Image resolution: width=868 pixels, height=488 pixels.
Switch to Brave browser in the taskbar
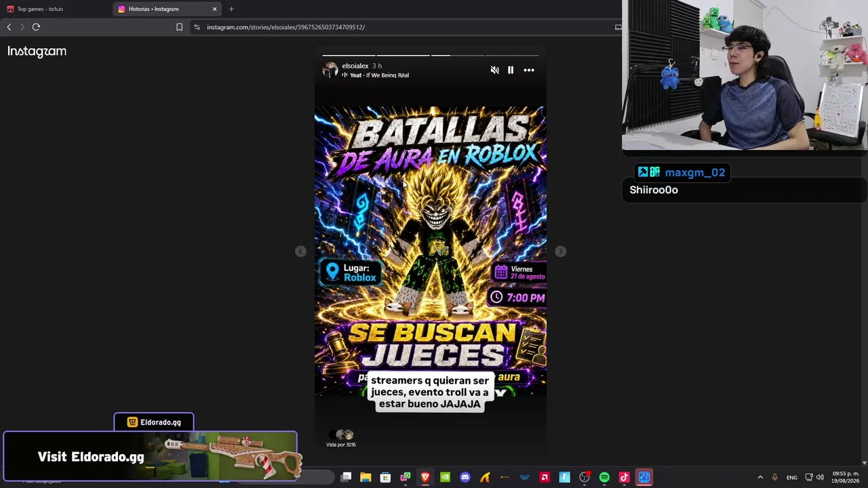point(425,477)
